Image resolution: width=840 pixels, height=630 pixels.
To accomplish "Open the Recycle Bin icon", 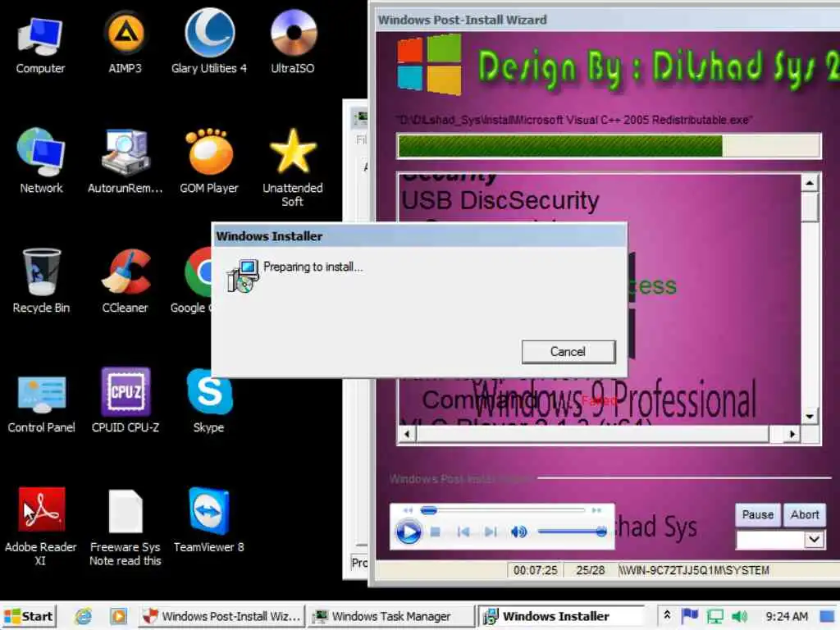I will click(41, 281).
